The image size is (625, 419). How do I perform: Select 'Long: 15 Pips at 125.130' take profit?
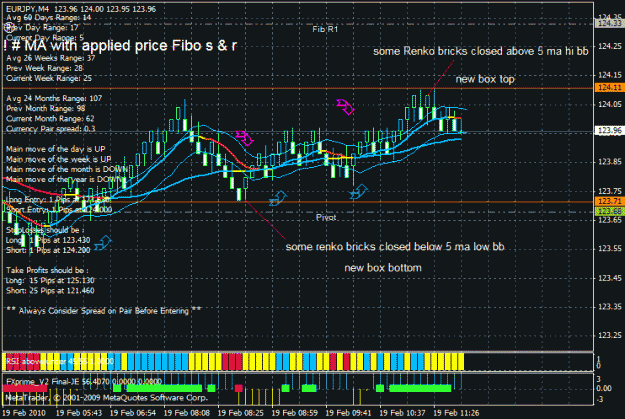(x=50, y=281)
